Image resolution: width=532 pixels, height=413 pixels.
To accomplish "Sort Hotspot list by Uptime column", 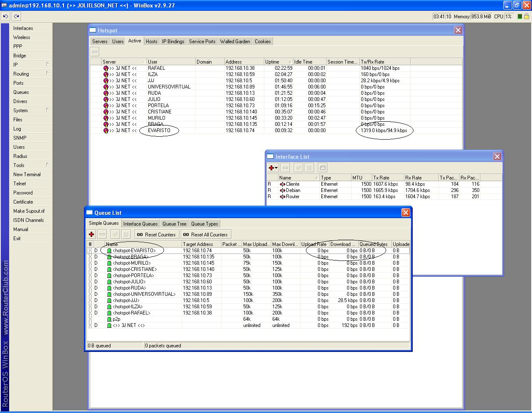I will pos(278,62).
